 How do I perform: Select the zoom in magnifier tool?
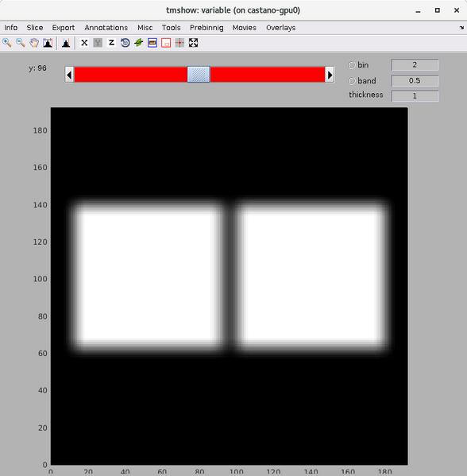pyautogui.click(x=6, y=43)
